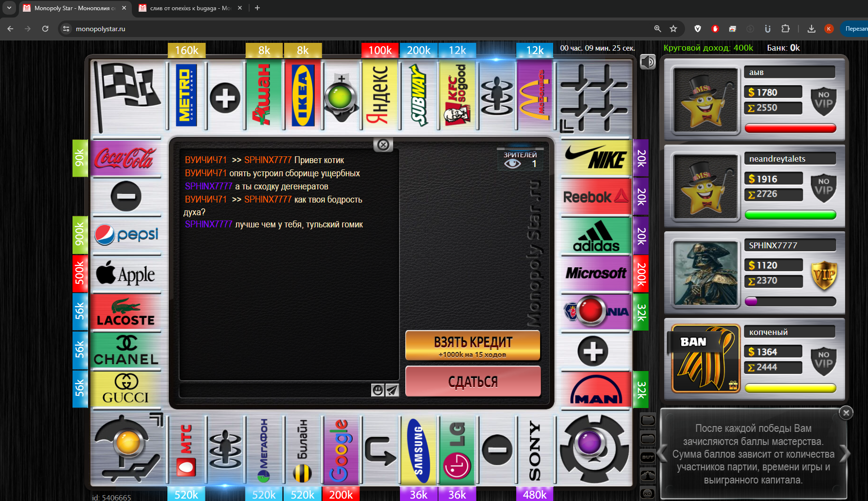
Task: Click the NO sidebar icon
Action: tap(648, 493)
